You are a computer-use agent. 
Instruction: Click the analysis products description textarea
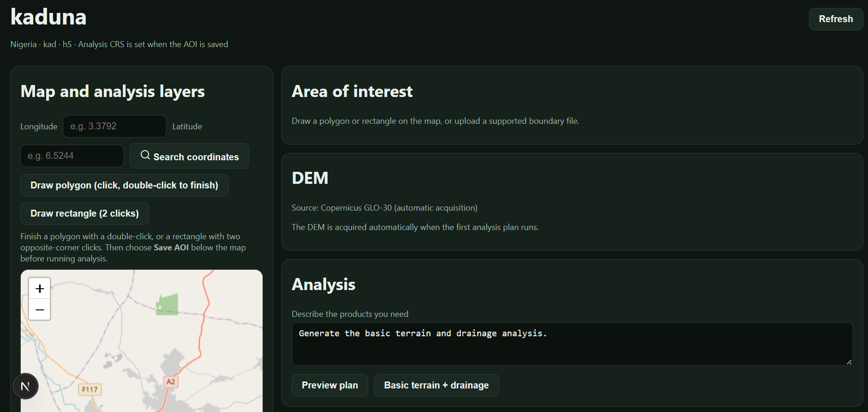click(572, 344)
